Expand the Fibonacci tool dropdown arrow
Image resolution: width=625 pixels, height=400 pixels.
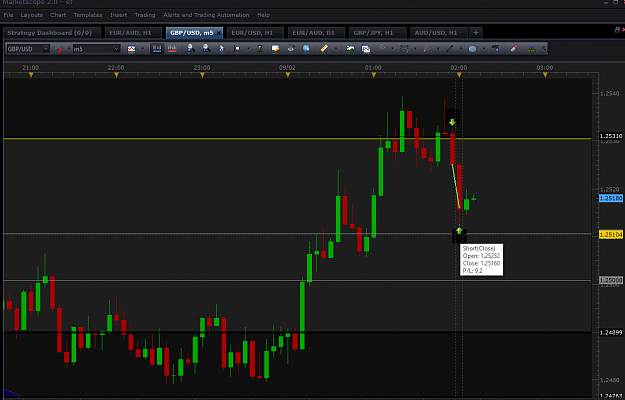pyautogui.click(x=415, y=48)
